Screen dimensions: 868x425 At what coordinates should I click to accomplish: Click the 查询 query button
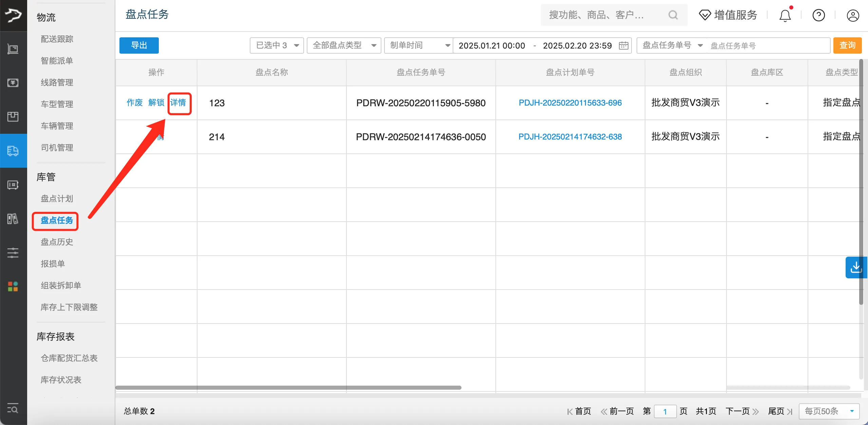847,45
